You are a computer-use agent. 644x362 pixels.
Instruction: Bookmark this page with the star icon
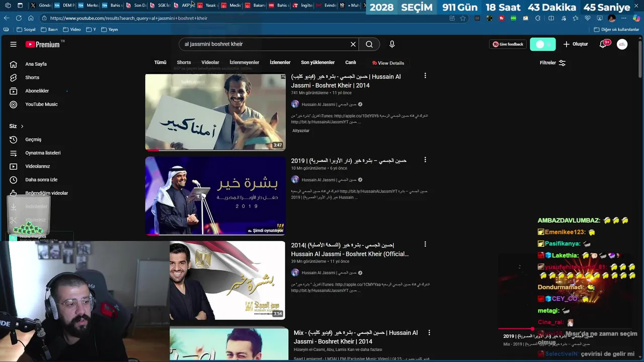(x=463, y=18)
